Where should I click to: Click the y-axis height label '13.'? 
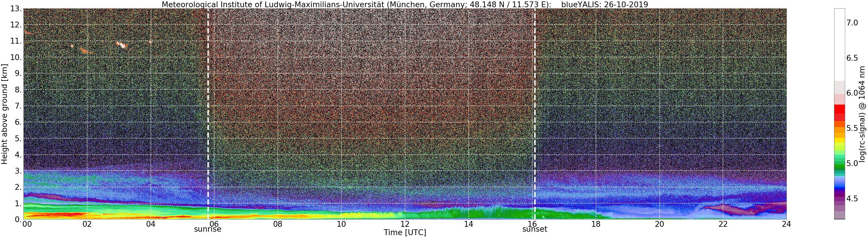16,8
